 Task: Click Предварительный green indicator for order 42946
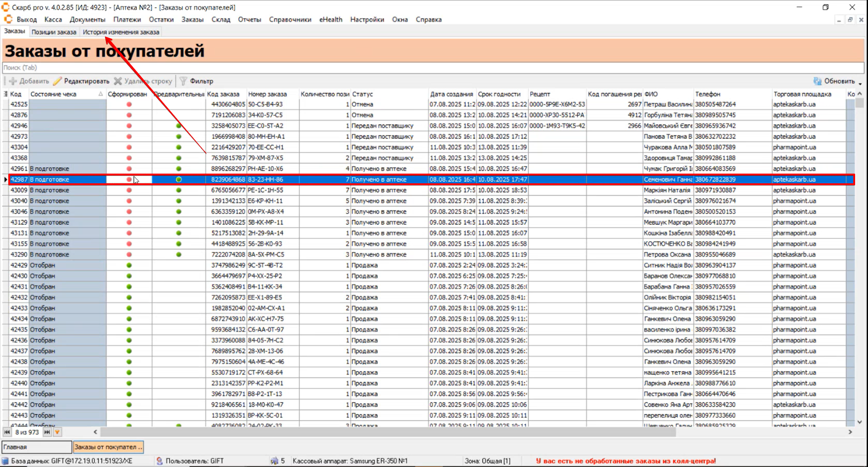click(x=179, y=126)
